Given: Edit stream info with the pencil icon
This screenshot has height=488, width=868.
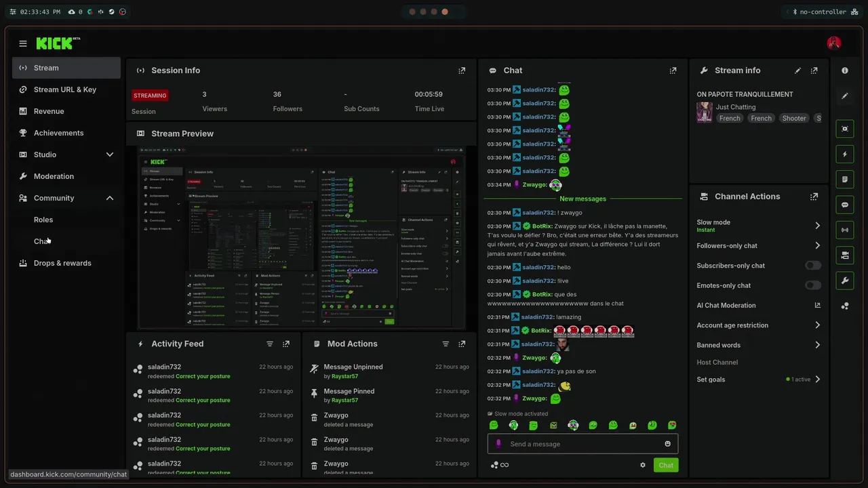Looking at the screenshot, I should 797,70.
